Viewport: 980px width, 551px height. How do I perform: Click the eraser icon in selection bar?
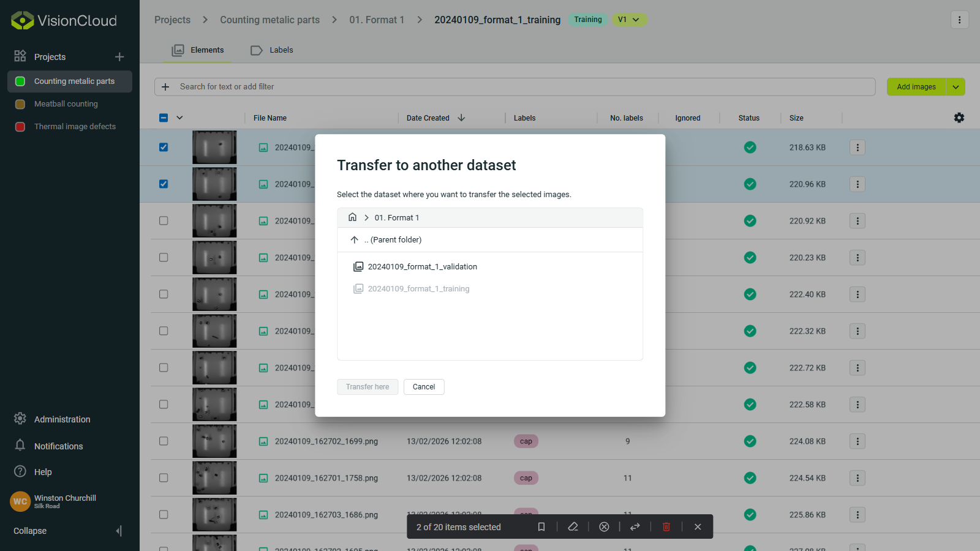point(573,527)
